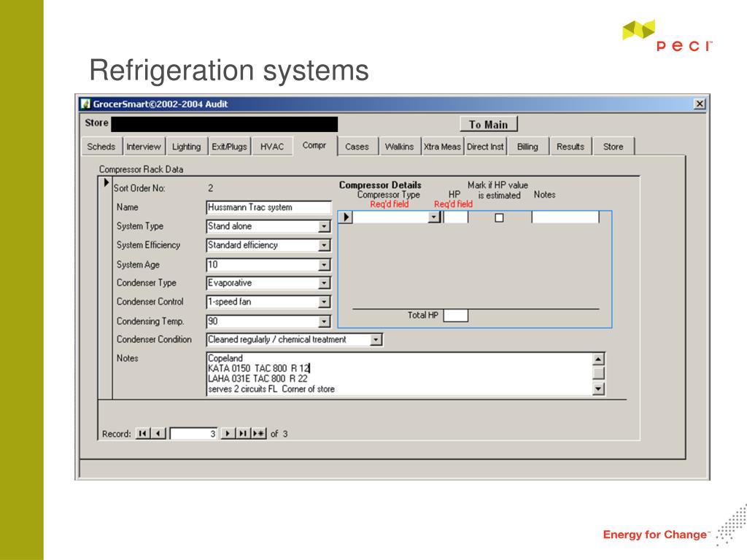Select the Compr tab
This screenshot has height=560, width=747.
(314, 145)
